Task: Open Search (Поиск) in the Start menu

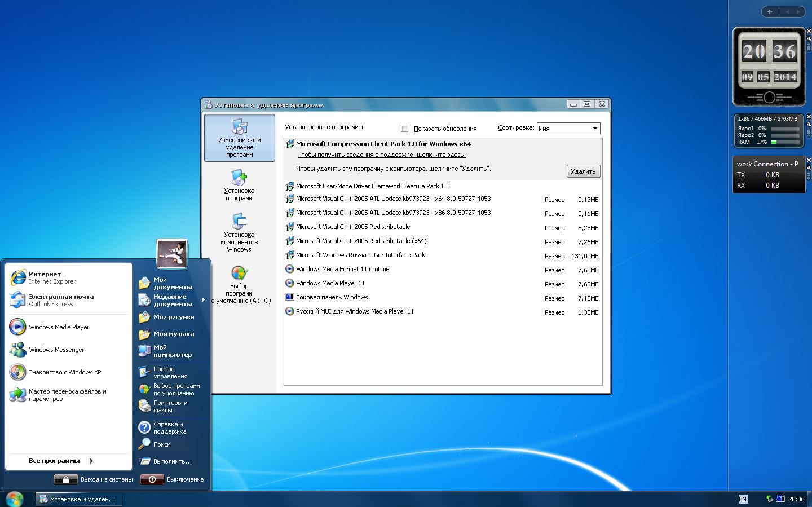Action: [171, 444]
